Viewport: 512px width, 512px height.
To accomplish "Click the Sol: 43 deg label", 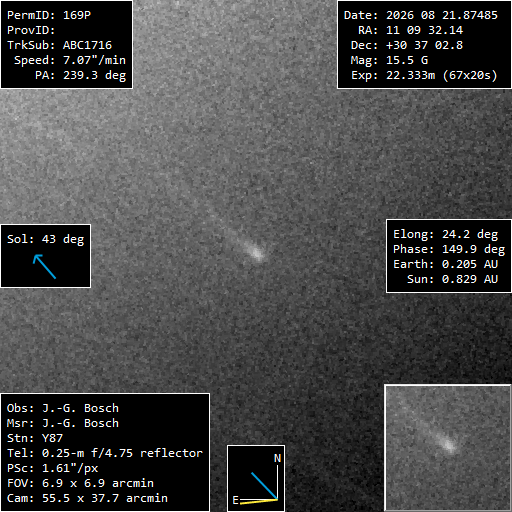I will pos(46,239).
